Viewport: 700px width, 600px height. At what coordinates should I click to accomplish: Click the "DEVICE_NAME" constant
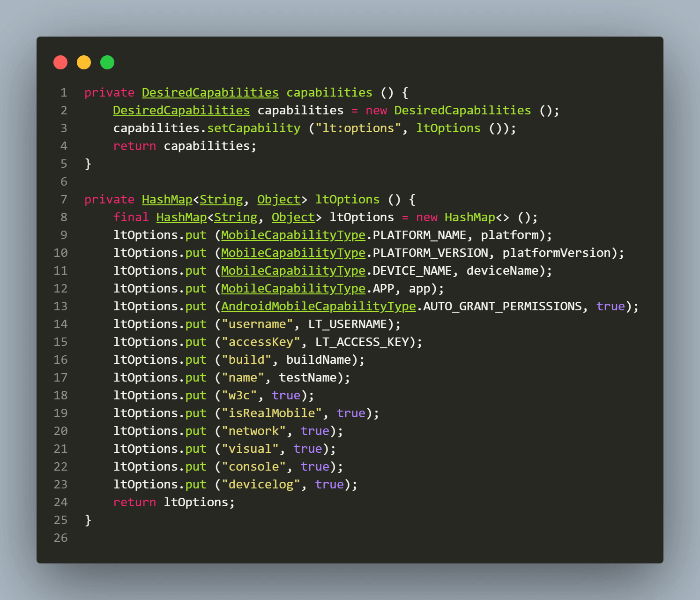click(412, 271)
